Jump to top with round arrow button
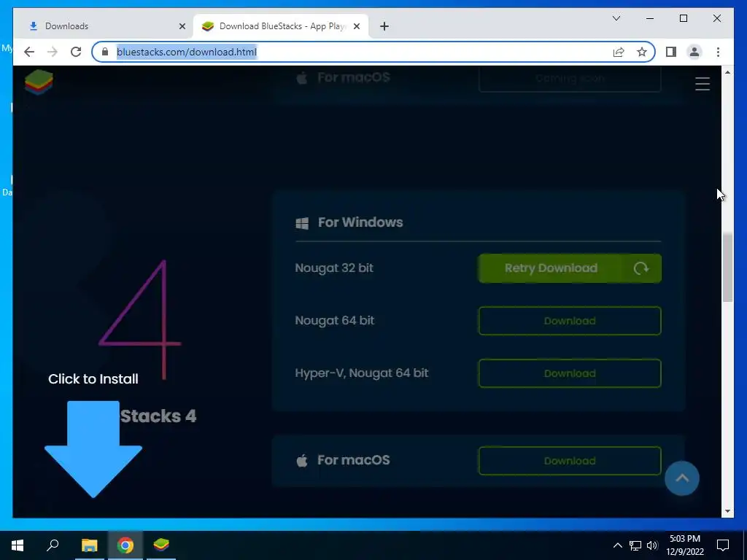The width and height of the screenshot is (747, 560). 682,478
